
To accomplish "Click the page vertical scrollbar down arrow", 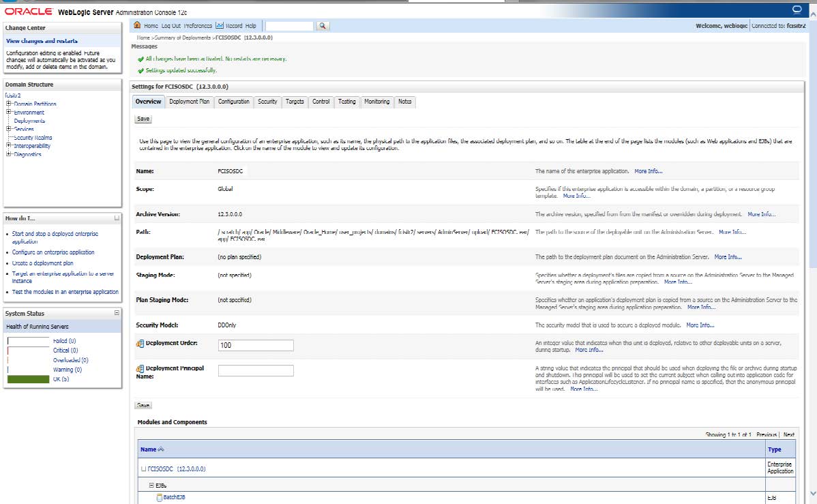I will 813,493.
